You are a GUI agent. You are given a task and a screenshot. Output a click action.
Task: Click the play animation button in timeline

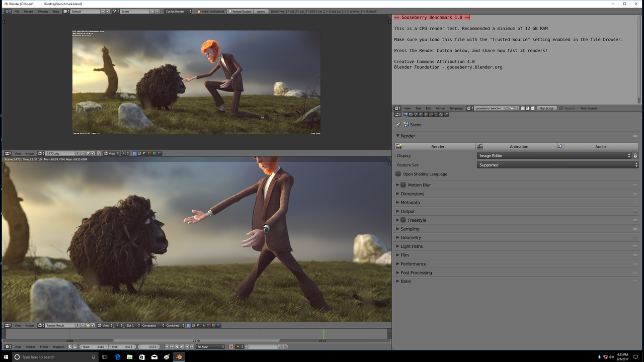[182, 347]
